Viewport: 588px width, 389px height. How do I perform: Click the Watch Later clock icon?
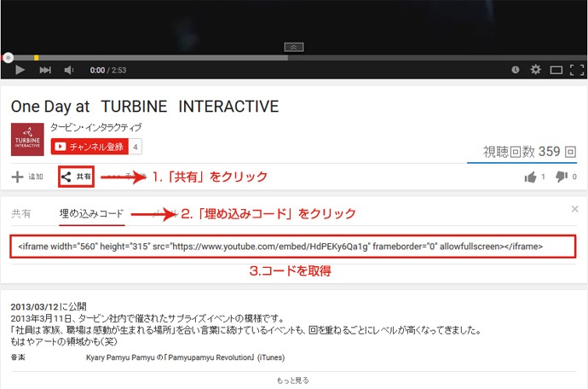(516, 69)
